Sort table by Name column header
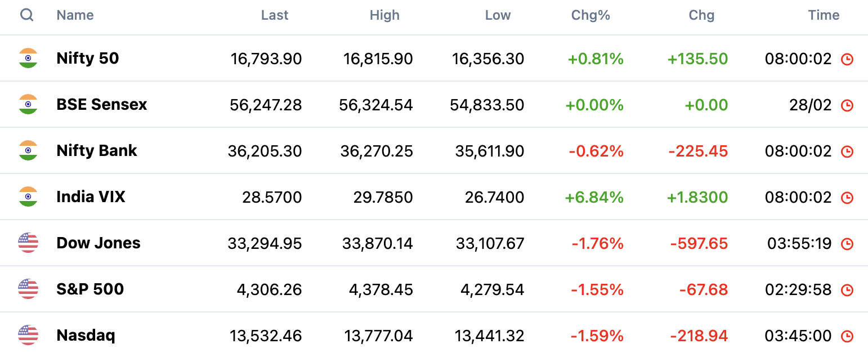The image size is (868, 357). pyautogui.click(x=75, y=15)
